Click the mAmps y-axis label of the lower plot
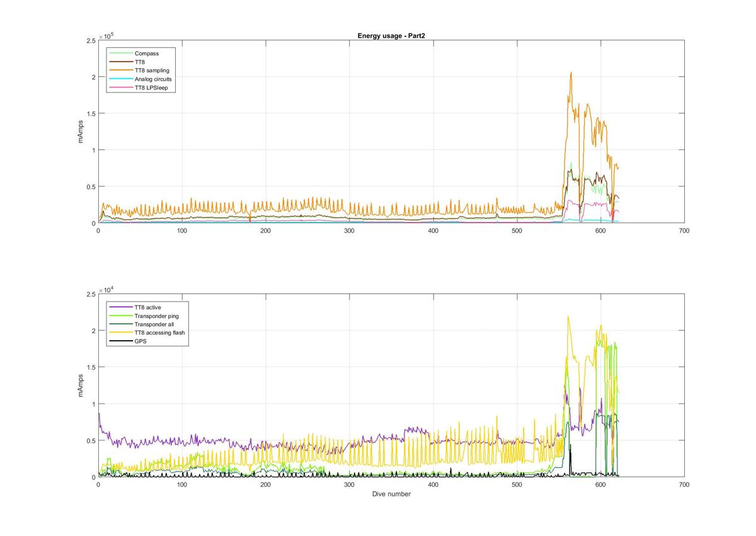Viewport: 756px width, 536px height. [x=81, y=384]
